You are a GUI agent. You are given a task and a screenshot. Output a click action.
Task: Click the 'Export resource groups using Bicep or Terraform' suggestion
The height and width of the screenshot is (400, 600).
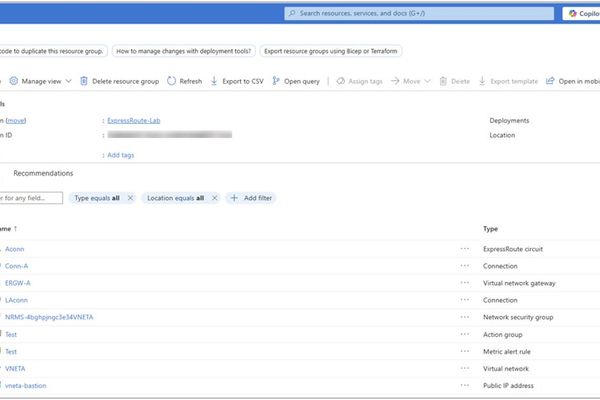[331, 51]
